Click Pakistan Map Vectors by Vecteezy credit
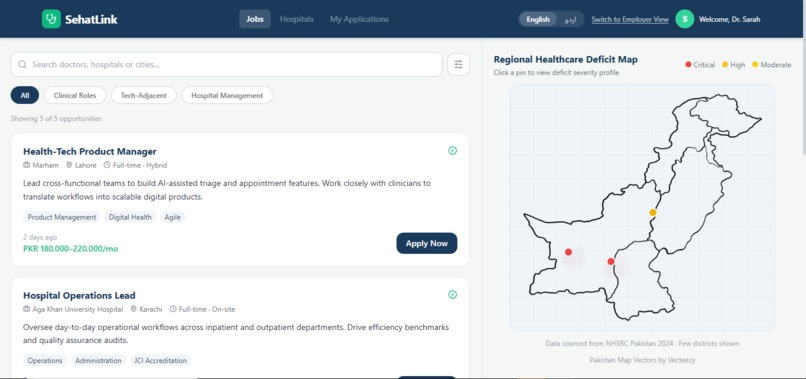The height and width of the screenshot is (379, 806). point(642,360)
